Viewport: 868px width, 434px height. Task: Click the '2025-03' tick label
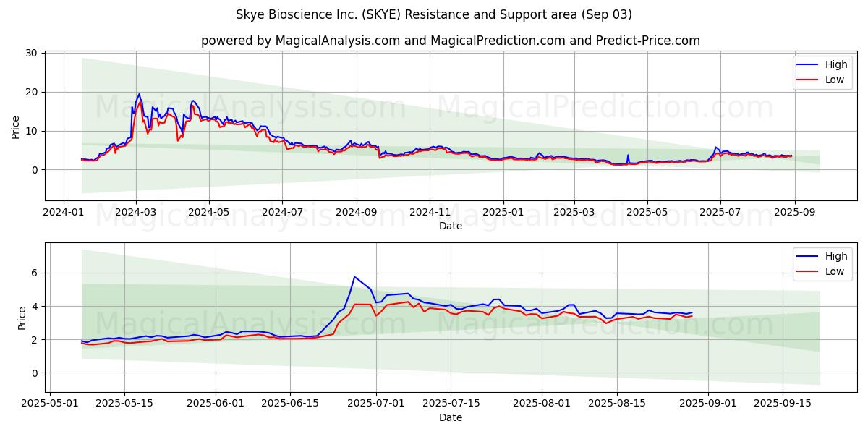click(574, 212)
